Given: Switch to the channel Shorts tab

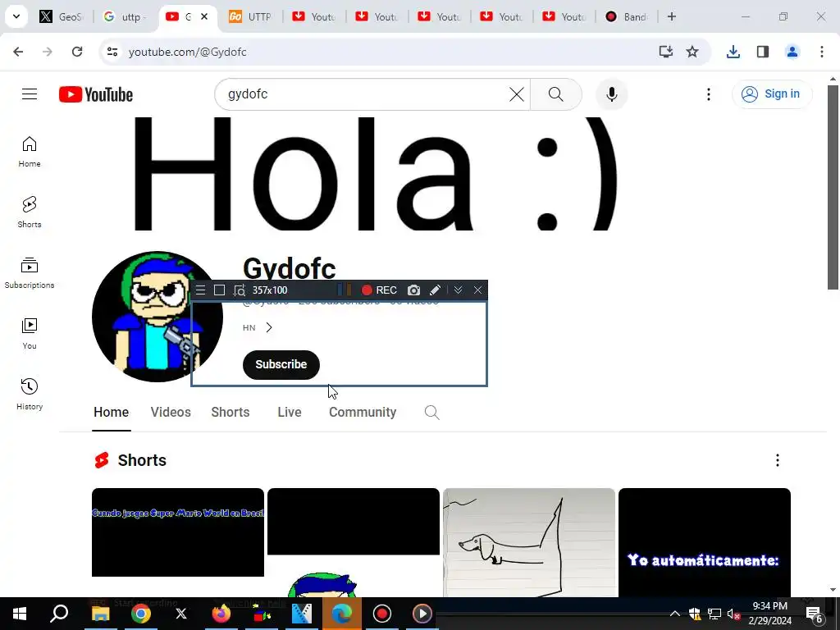Looking at the screenshot, I should pyautogui.click(x=231, y=412).
